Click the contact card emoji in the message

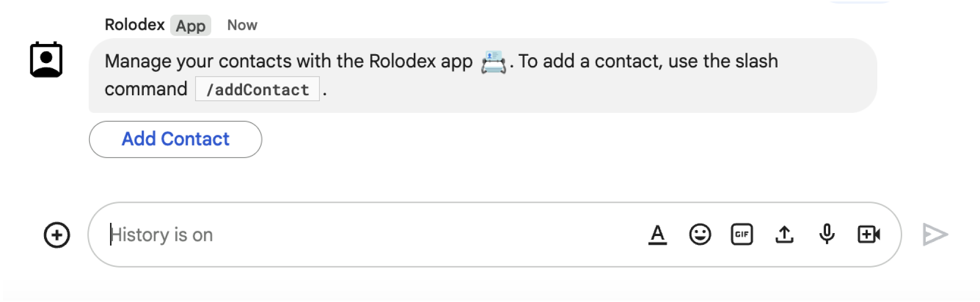(493, 63)
